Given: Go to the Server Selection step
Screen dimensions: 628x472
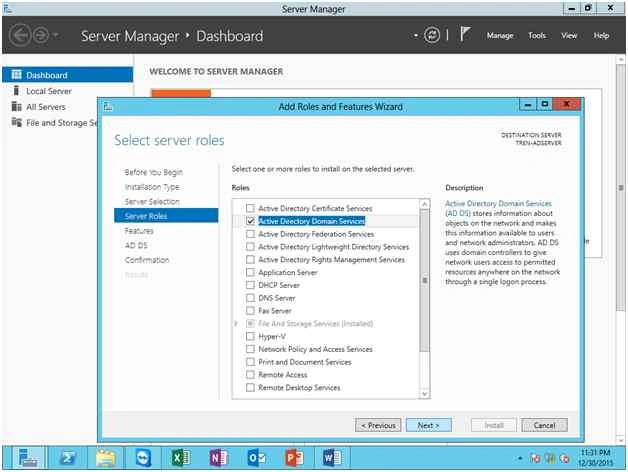Looking at the screenshot, I should tap(152, 202).
